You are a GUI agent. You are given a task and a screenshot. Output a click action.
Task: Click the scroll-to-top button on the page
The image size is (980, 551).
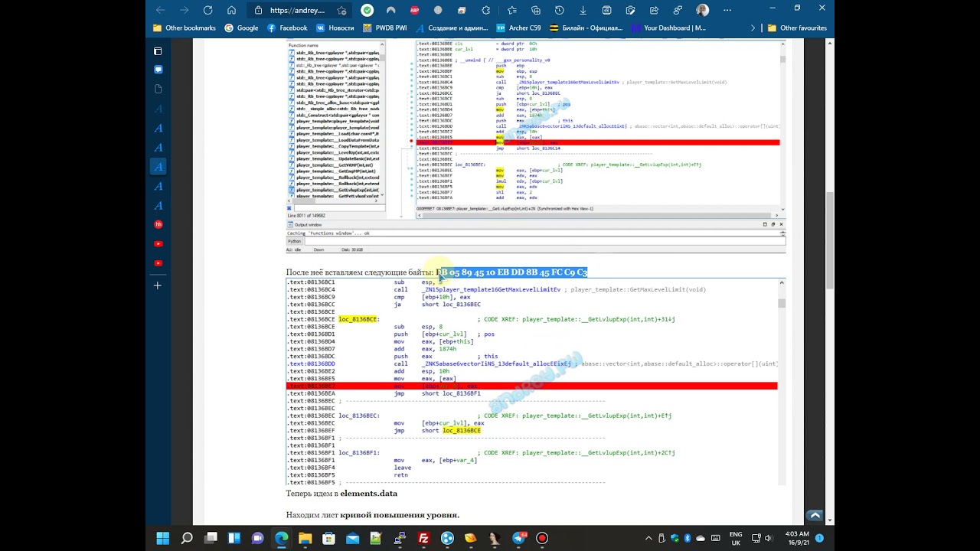[x=815, y=516]
